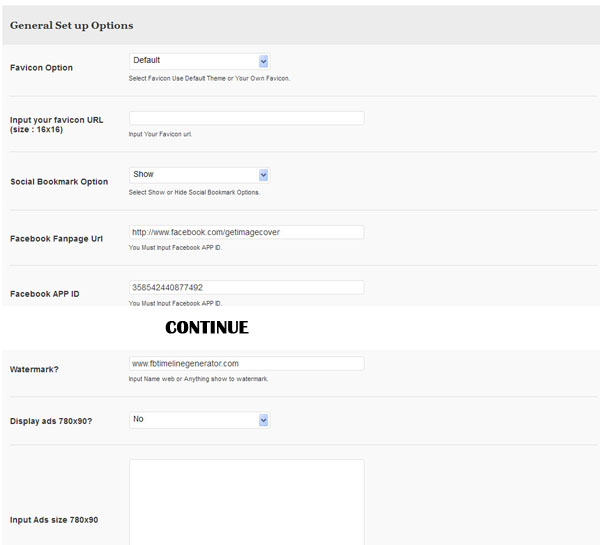The image size is (600, 545).
Task: Click the Social Bookmark dropdown arrow
Action: [x=263, y=175]
